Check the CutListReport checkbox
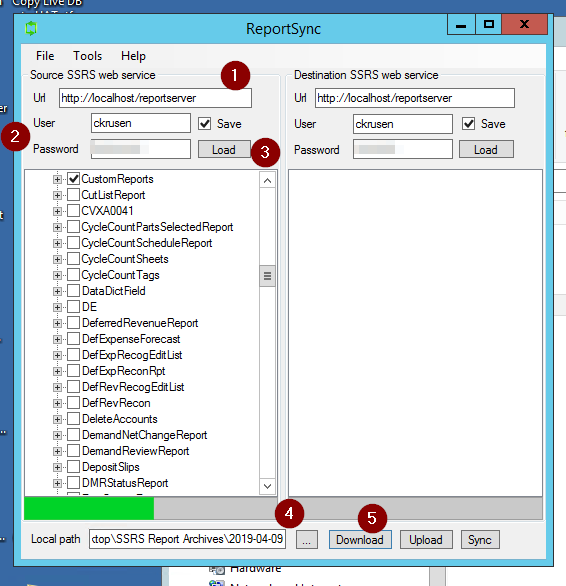 (73, 195)
